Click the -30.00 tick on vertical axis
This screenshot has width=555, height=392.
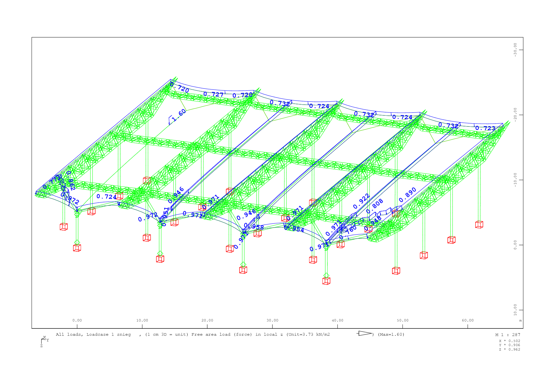[x=515, y=50]
